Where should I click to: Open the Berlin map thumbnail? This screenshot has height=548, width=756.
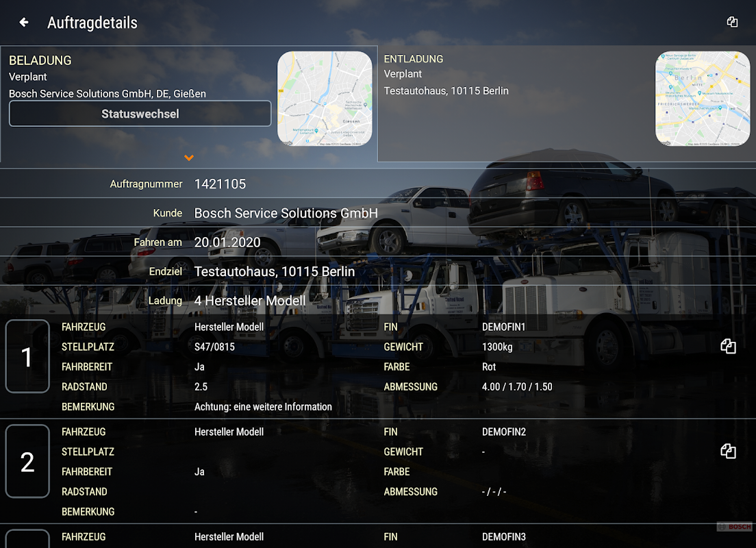point(703,99)
